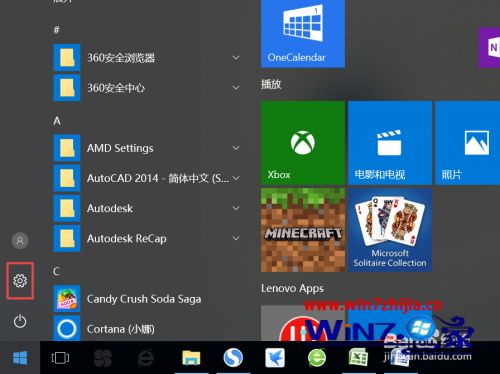The height and width of the screenshot is (374, 500).
Task: Open the Settings gear icon
Action: 20,281
